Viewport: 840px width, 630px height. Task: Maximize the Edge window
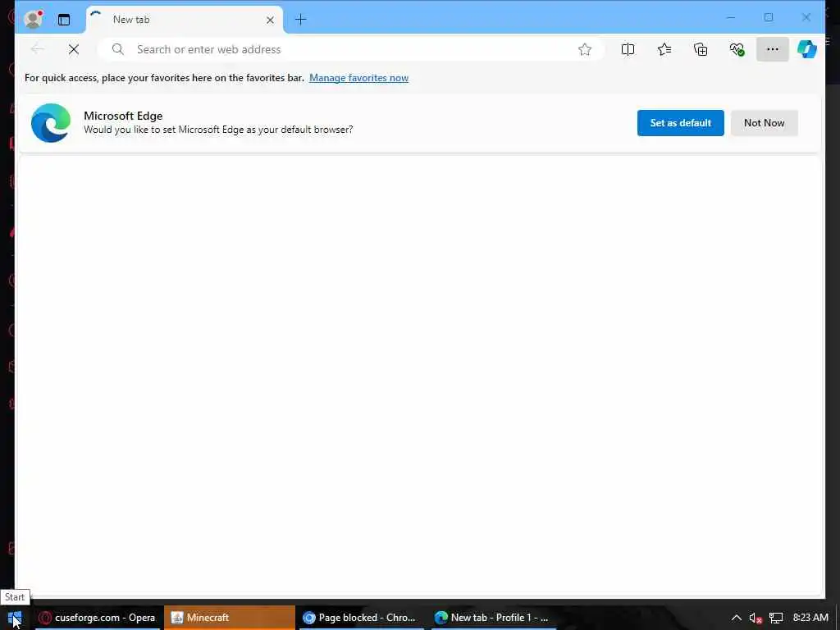pos(768,18)
